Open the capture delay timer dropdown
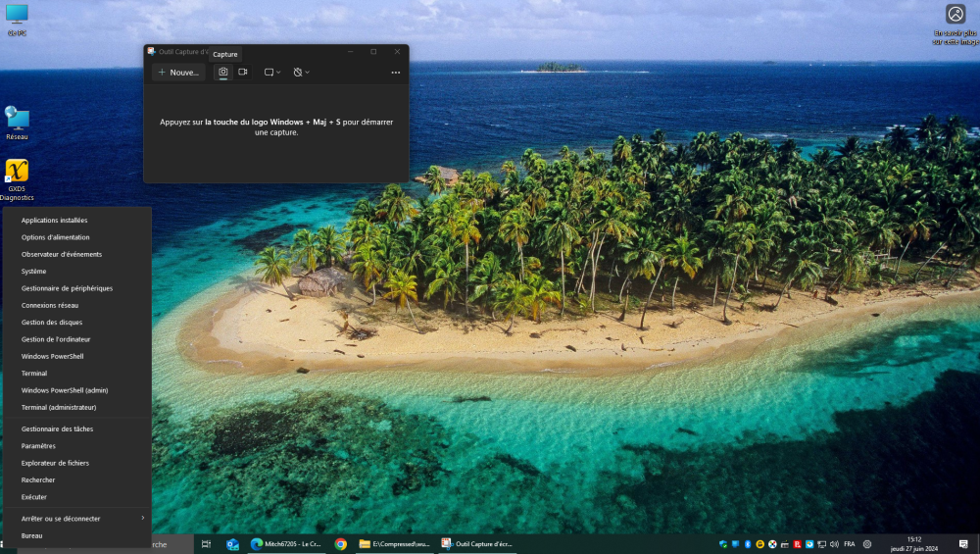This screenshot has width=980, height=554. pos(301,73)
